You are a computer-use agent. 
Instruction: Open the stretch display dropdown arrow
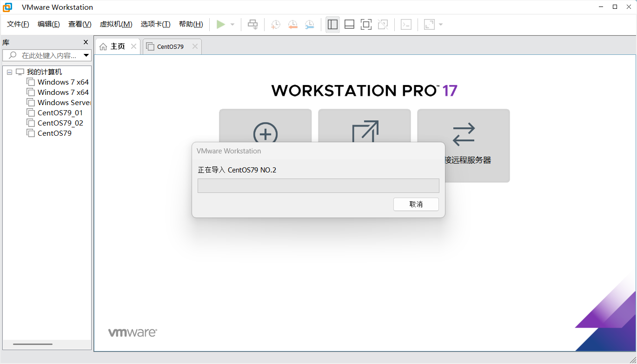click(x=441, y=25)
